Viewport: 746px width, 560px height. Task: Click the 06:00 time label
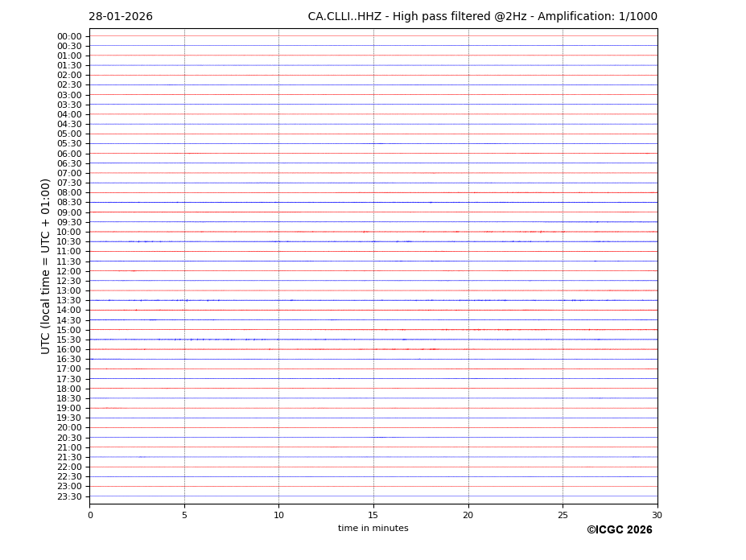[69, 154]
